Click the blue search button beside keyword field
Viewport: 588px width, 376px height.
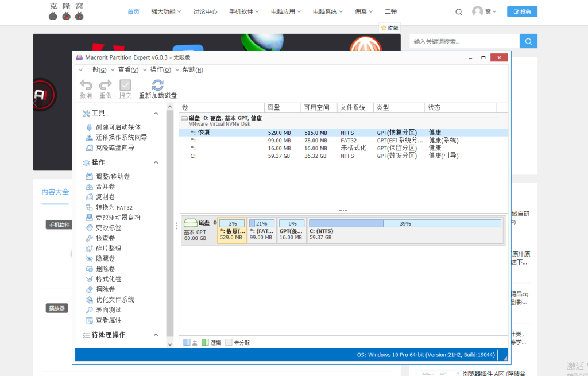coord(528,41)
